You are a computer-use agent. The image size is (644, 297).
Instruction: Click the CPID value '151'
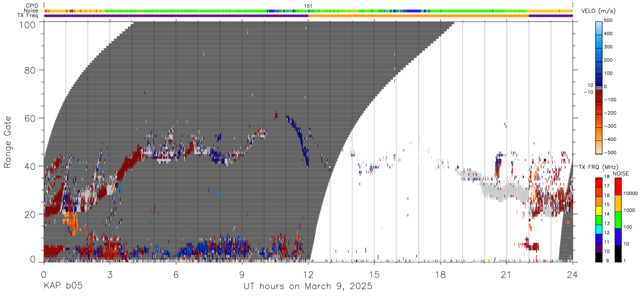click(x=308, y=6)
